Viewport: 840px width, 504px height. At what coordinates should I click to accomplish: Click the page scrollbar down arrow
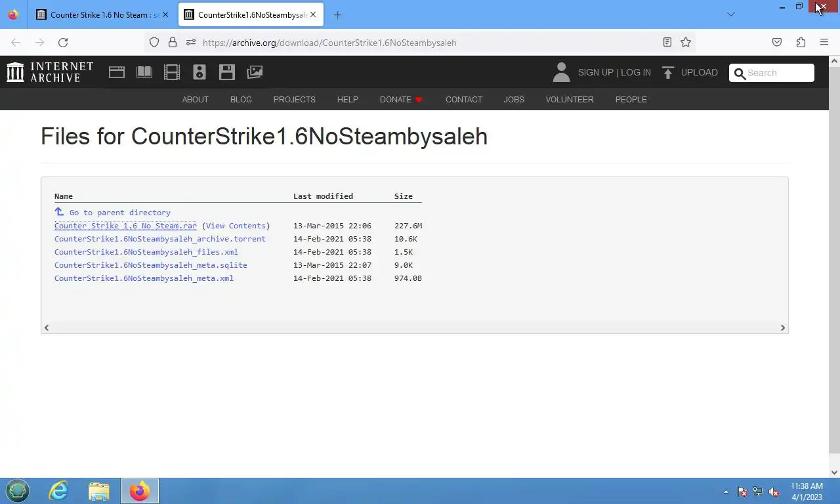click(x=834, y=472)
